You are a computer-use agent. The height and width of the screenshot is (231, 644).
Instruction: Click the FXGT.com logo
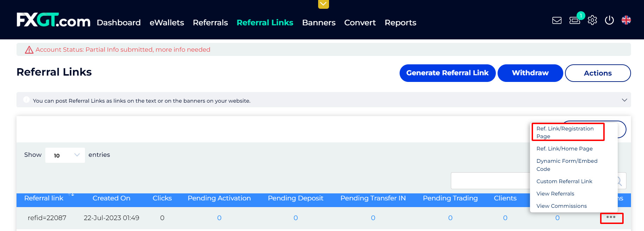pyautogui.click(x=53, y=20)
